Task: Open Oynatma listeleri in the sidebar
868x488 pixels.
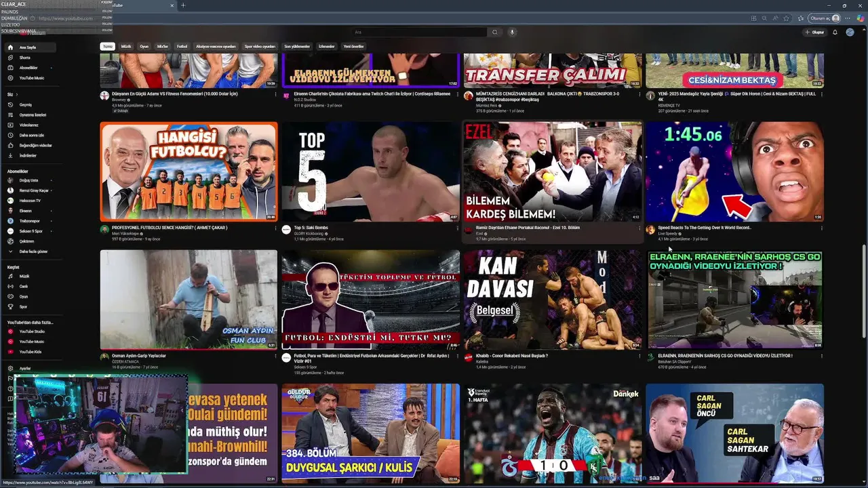Action: click(31, 115)
